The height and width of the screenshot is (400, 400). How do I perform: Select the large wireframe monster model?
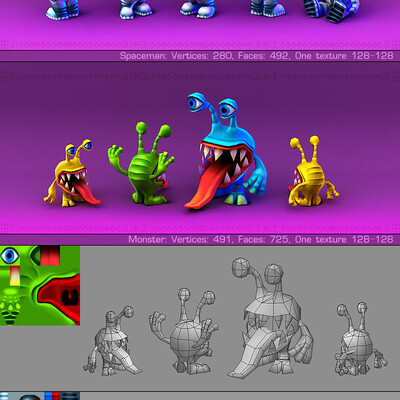point(270,317)
